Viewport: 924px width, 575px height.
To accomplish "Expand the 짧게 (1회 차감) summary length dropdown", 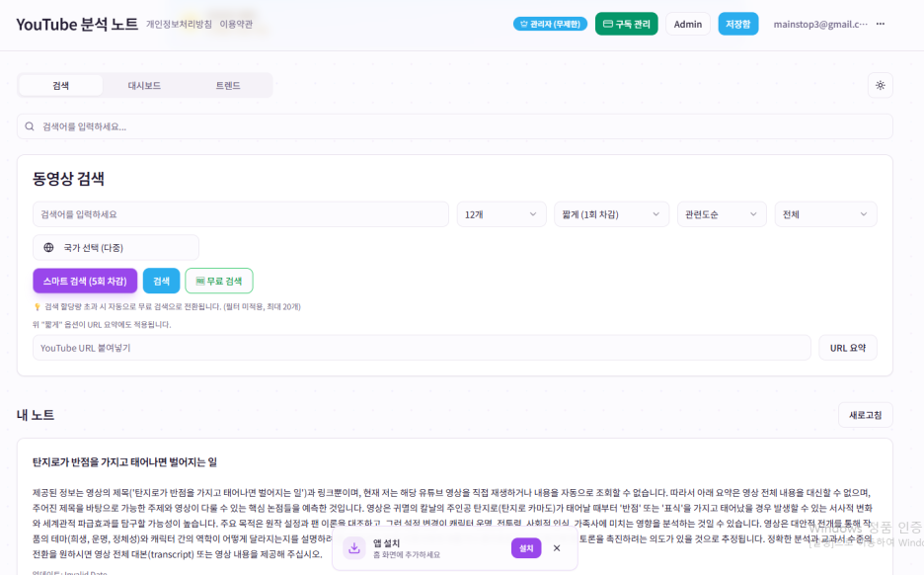I will [611, 214].
